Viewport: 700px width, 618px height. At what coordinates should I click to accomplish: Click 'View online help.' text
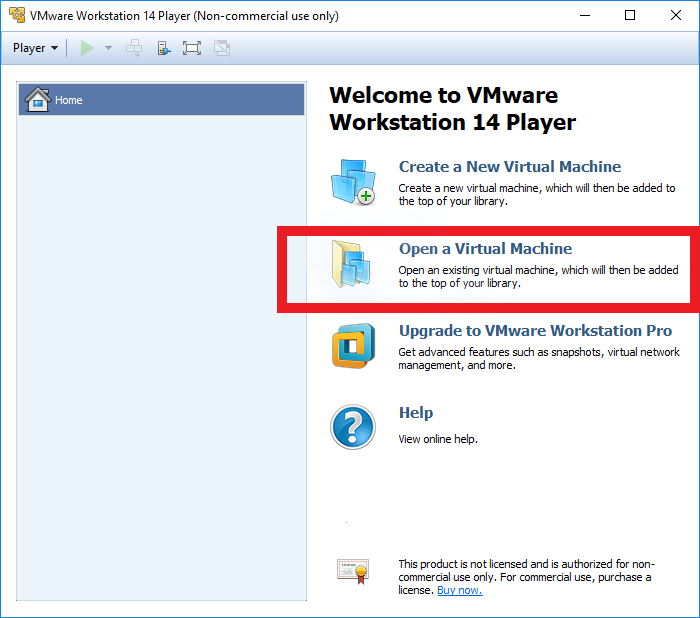(438, 439)
